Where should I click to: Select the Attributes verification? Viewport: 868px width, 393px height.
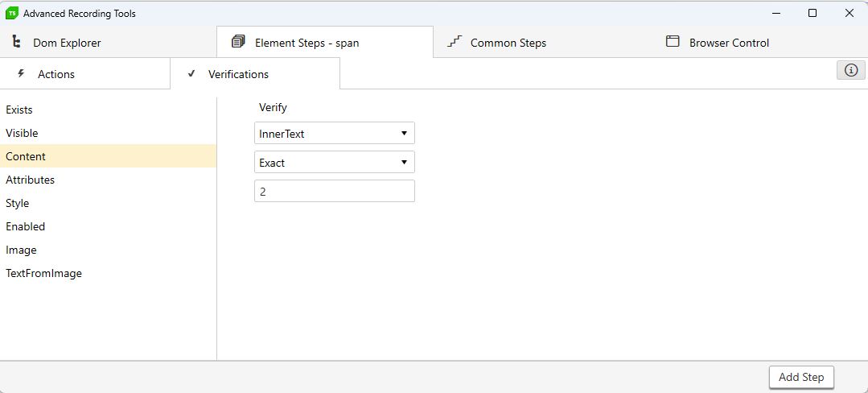pos(108,180)
